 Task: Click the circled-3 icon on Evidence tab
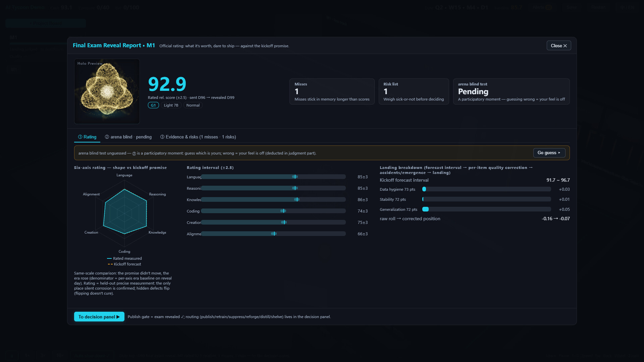point(162,137)
